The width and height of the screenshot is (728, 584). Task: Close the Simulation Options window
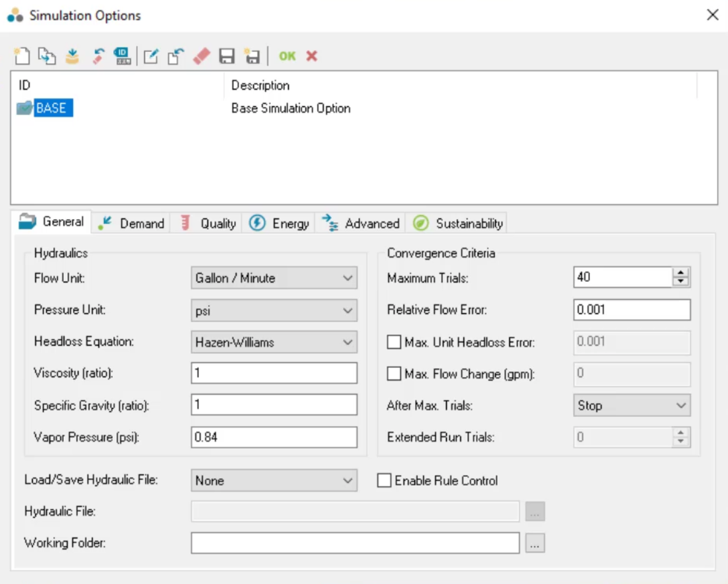click(x=713, y=15)
